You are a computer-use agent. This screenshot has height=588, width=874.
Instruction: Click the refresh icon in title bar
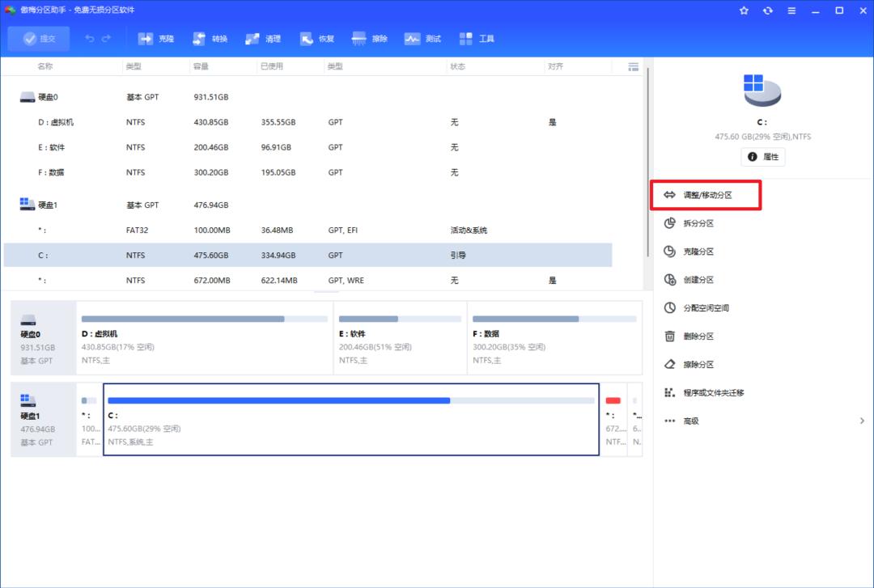[767, 11]
